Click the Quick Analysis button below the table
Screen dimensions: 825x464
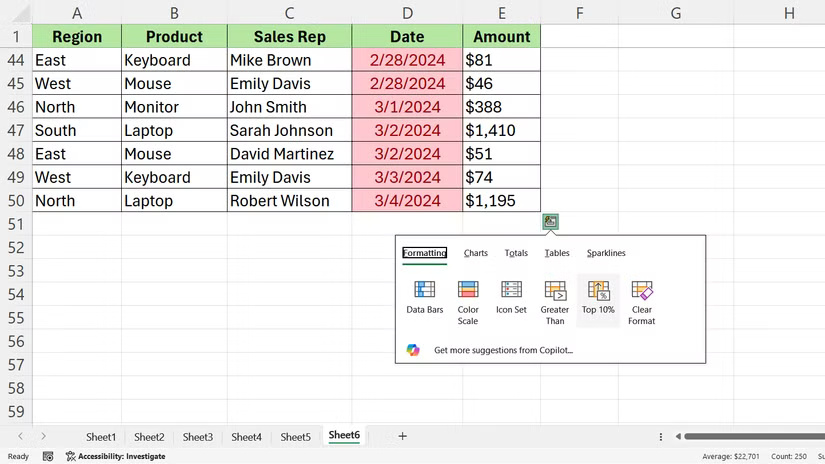(x=550, y=222)
